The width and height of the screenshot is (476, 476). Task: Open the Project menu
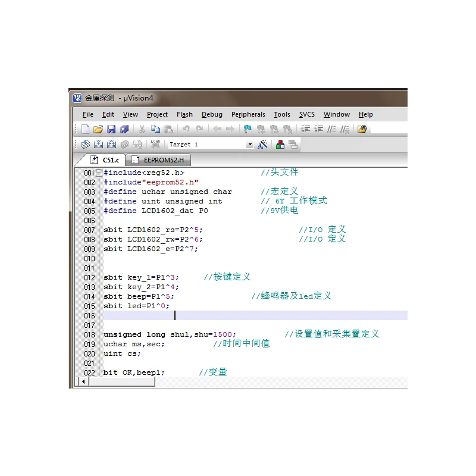(x=157, y=114)
